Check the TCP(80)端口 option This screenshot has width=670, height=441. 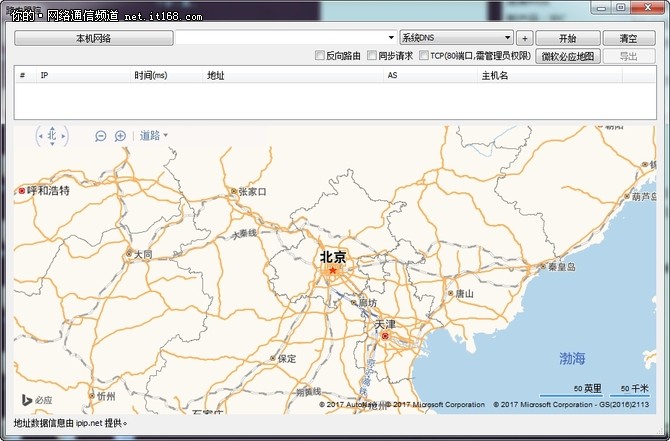point(424,56)
